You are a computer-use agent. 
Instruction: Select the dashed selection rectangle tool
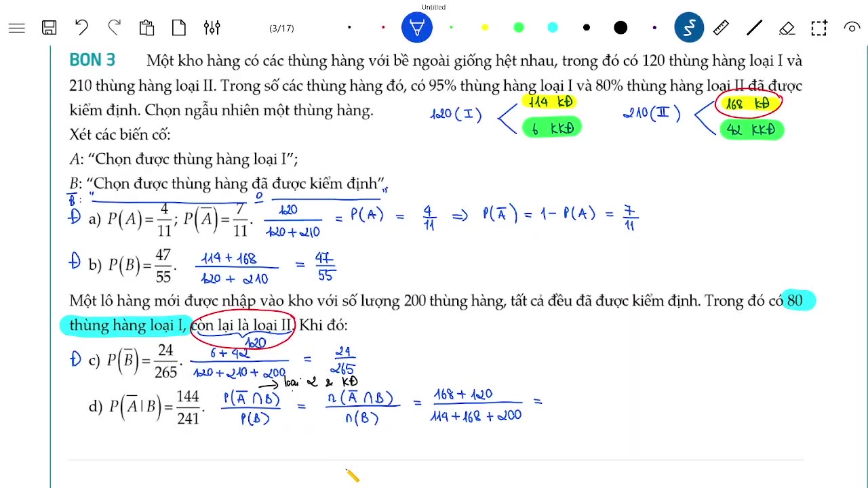point(819,28)
